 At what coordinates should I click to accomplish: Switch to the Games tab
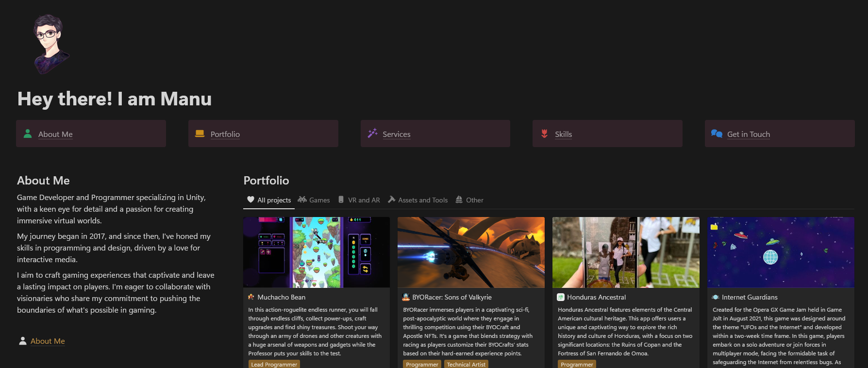(x=314, y=200)
